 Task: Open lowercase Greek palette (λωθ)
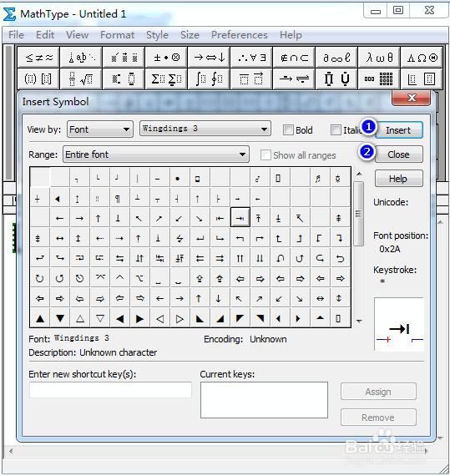pyautogui.click(x=379, y=57)
